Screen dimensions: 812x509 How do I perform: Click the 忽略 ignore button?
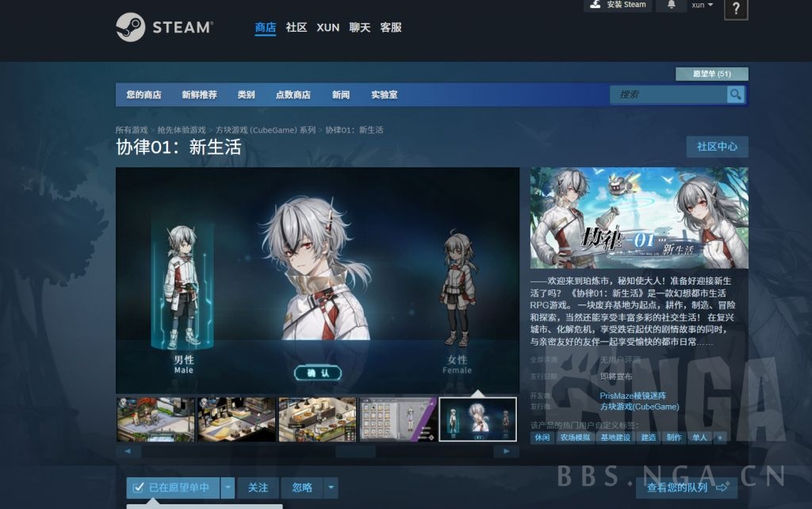pos(302,488)
